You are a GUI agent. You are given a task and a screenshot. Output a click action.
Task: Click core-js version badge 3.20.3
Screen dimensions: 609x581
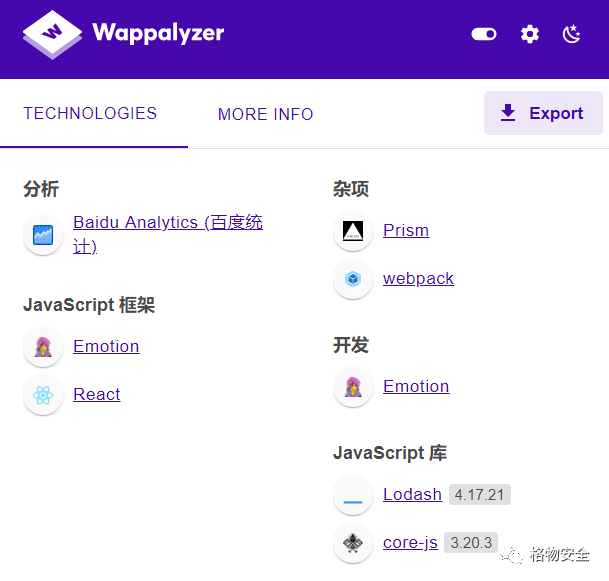pos(471,543)
